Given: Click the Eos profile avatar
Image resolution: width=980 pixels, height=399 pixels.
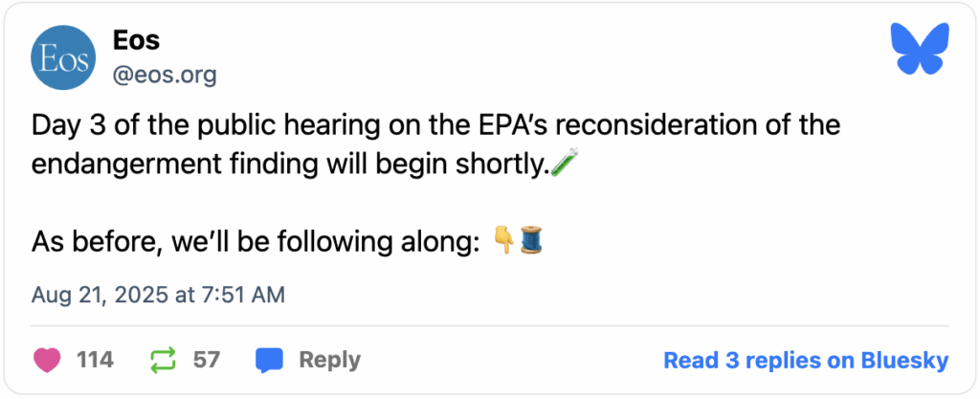Looking at the screenshot, I should coord(63,57).
